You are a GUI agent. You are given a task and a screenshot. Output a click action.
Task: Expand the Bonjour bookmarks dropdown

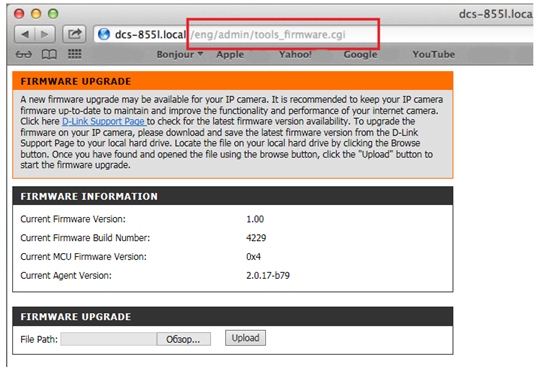click(x=180, y=54)
